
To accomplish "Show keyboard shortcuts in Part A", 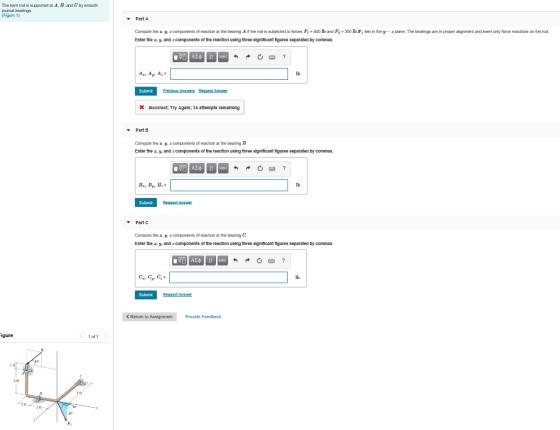I will click(272, 57).
